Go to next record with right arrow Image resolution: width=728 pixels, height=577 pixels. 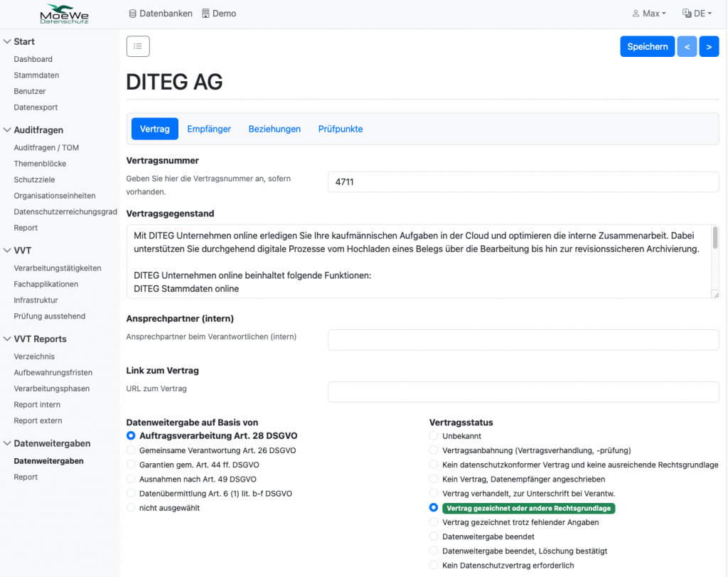[709, 46]
